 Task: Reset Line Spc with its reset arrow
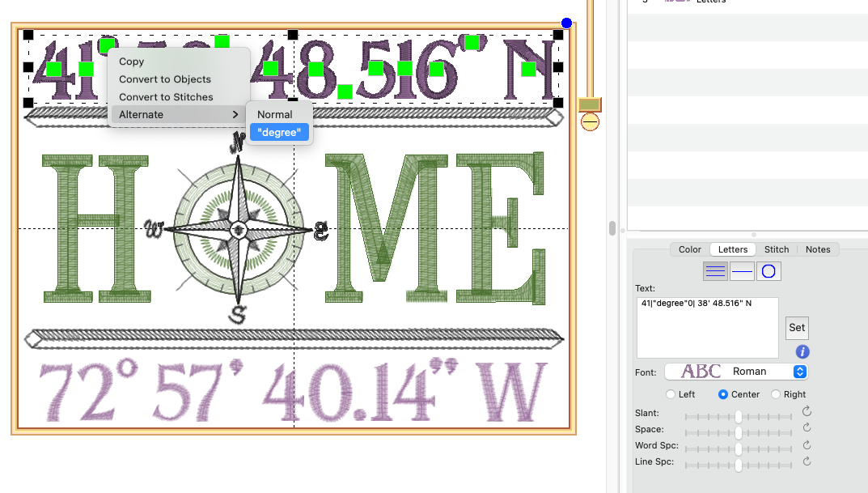(807, 461)
